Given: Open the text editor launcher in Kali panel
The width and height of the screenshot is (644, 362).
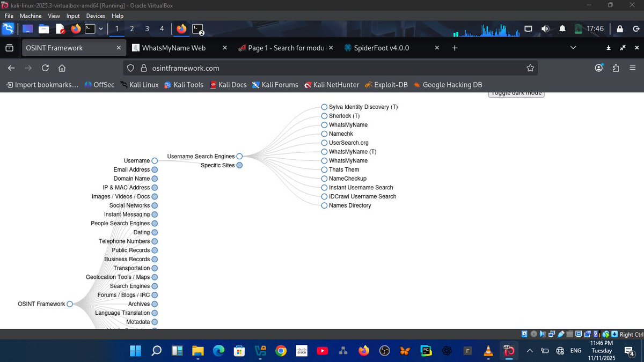Looking at the screenshot, I should click(x=60, y=28).
